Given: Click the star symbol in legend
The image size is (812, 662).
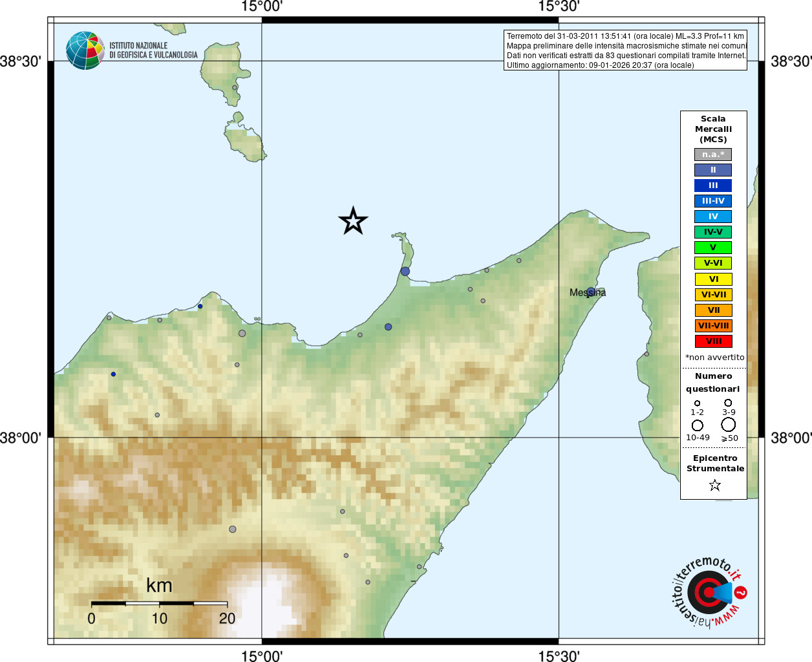Looking at the screenshot, I should 714,485.
